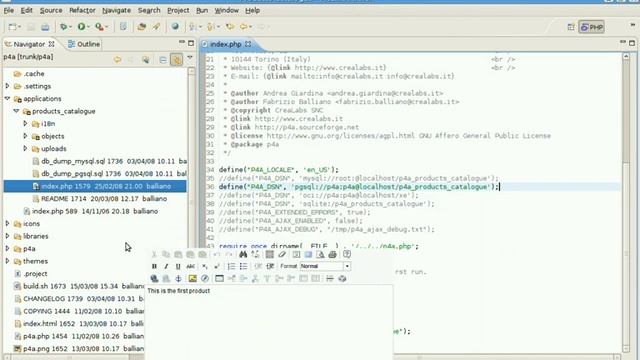Expand the themes folder
Viewport: 640px width, 360px height.
(x=7, y=261)
